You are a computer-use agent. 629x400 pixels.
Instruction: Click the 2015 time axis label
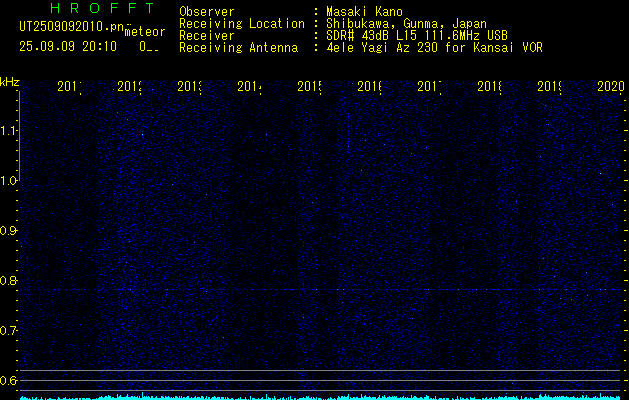click(309, 86)
